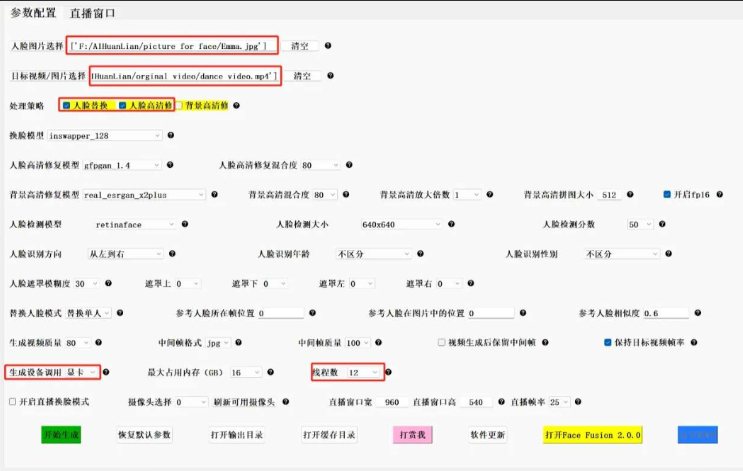Show help for 保持目标视频帧率

(694, 342)
